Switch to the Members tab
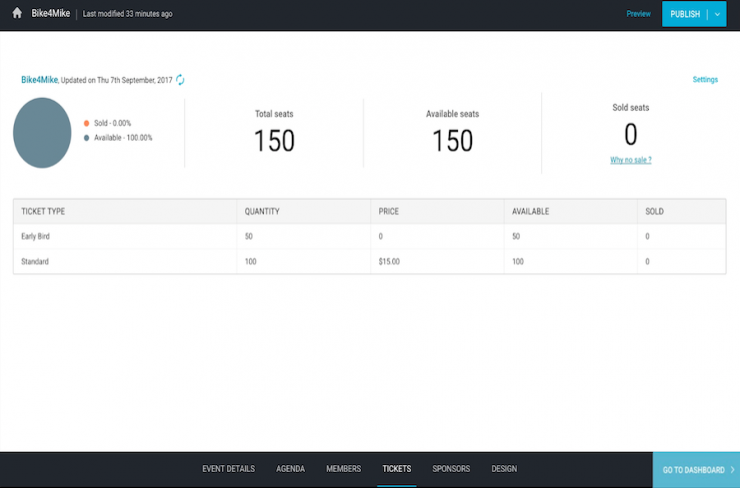 coord(344,469)
